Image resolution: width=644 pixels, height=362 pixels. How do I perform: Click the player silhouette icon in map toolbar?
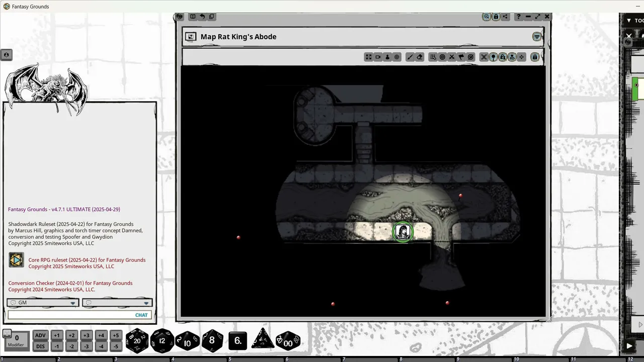(x=387, y=57)
